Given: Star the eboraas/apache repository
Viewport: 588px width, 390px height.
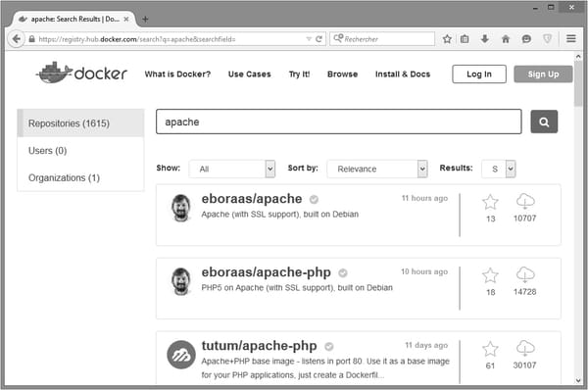Looking at the screenshot, I should 490,202.
